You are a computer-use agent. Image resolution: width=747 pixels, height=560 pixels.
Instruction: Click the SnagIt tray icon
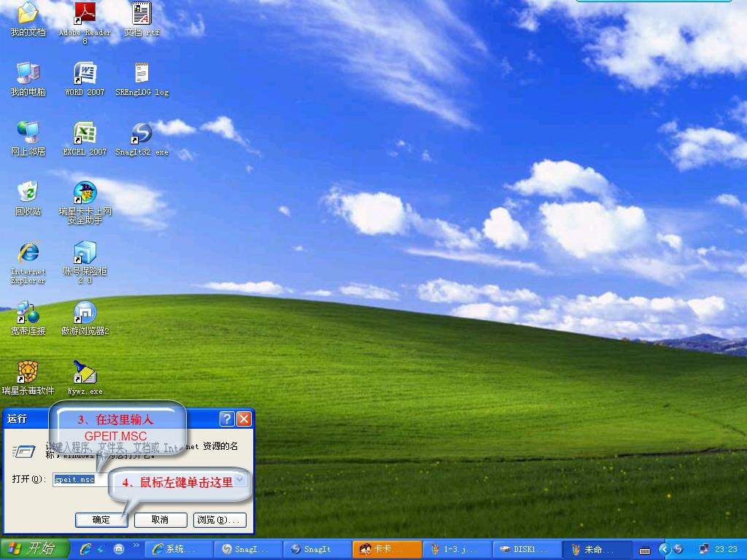coord(678,549)
